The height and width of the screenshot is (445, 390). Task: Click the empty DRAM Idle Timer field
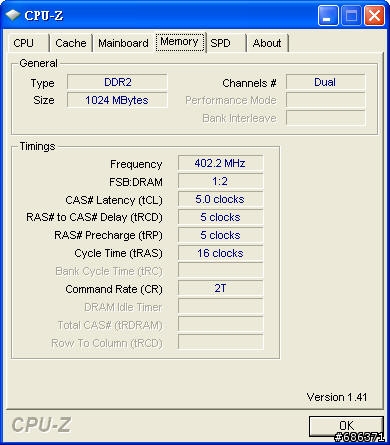pyautogui.click(x=220, y=306)
